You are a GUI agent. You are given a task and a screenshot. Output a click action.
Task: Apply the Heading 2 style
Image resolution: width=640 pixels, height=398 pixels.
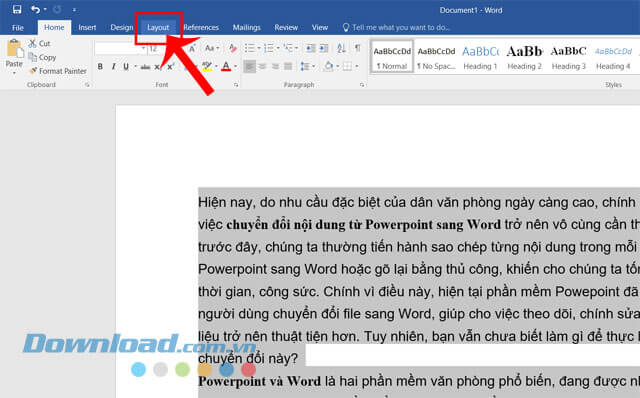click(524, 57)
